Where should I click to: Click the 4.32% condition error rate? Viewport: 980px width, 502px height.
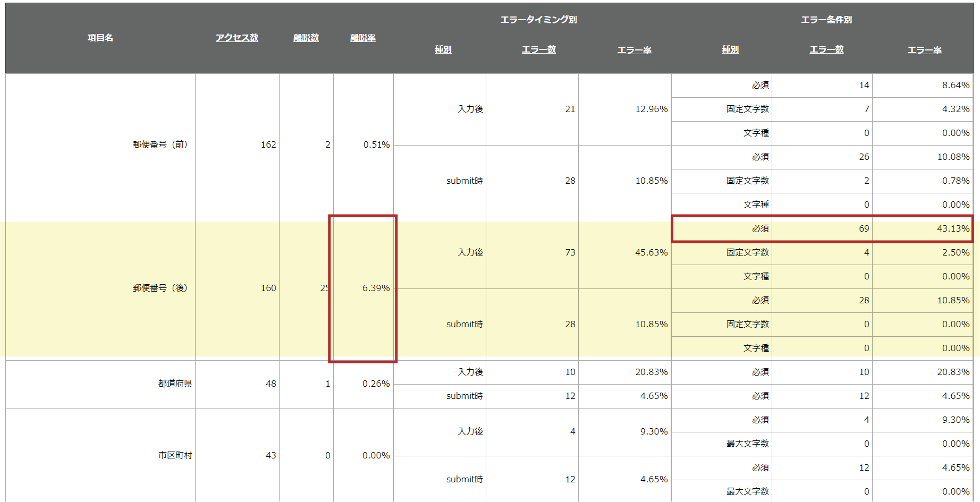click(x=956, y=109)
